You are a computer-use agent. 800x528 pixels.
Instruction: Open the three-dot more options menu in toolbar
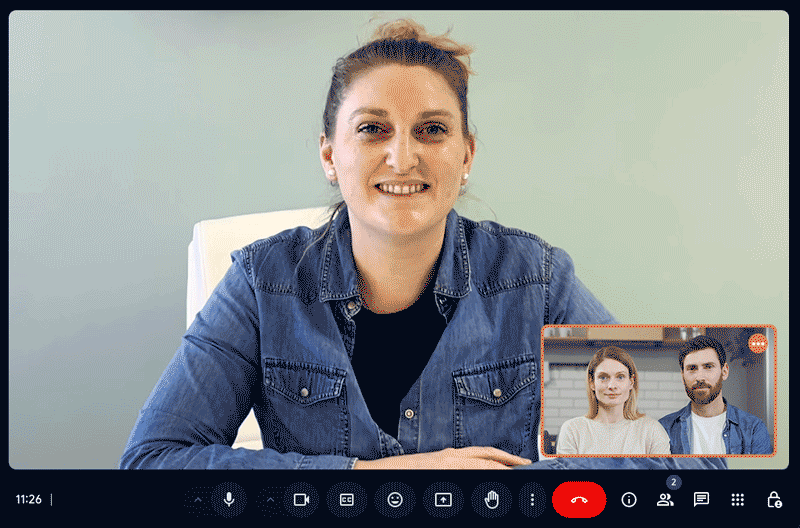(x=532, y=499)
